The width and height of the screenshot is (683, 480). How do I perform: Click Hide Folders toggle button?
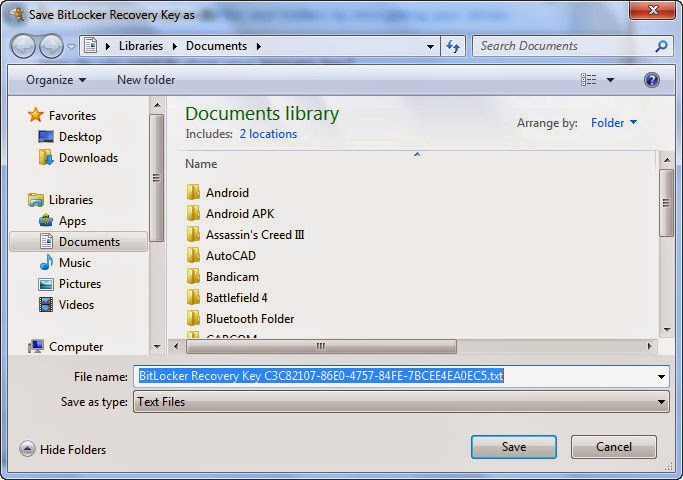63,449
